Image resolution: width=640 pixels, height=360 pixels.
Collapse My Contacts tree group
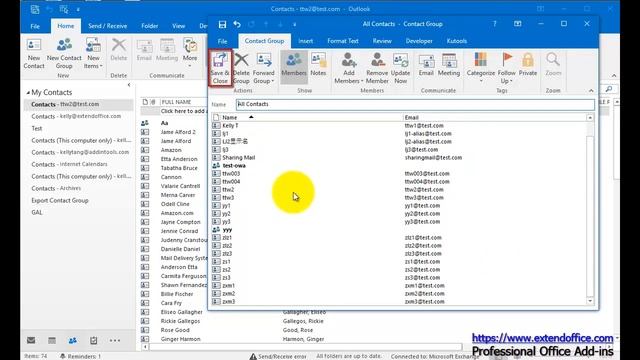28,93
